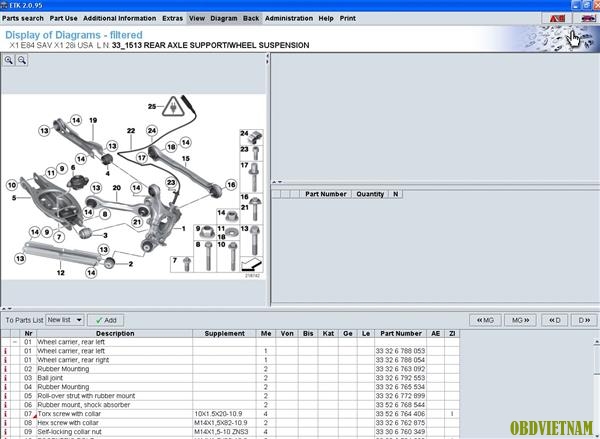
Task: Open info icon for Self-locking collar nut
Action: pyautogui.click(x=5, y=432)
